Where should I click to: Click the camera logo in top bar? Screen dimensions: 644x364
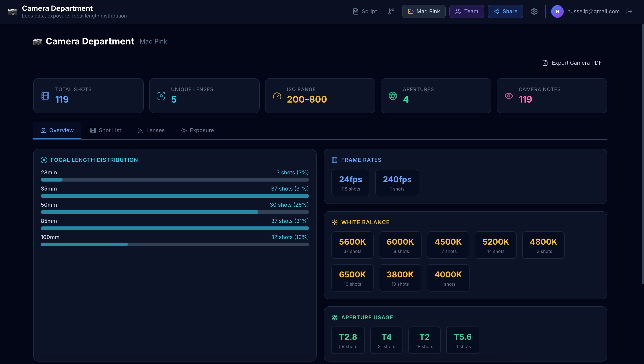[x=12, y=11]
